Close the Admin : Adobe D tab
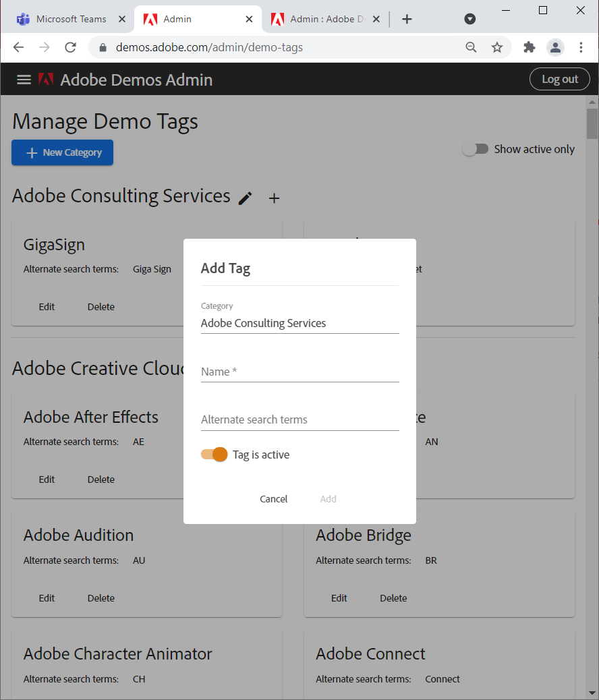Image resolution: width=599 pixels, height=700 pixels. coord(376,19)
